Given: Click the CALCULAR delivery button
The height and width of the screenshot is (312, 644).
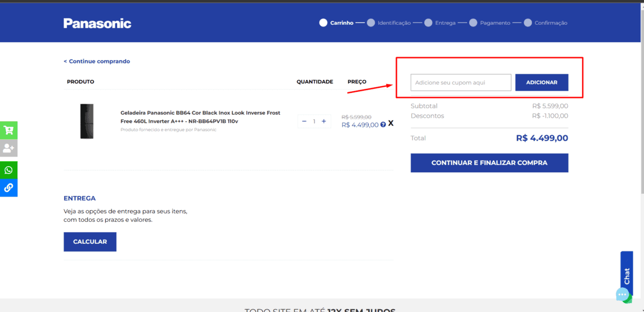Looking at the screenshot, I should tap(90, 242).
